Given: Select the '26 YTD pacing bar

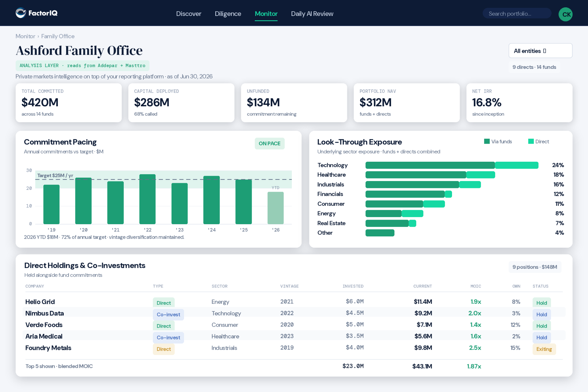Looking at the screenshot, I should point(276,208).
